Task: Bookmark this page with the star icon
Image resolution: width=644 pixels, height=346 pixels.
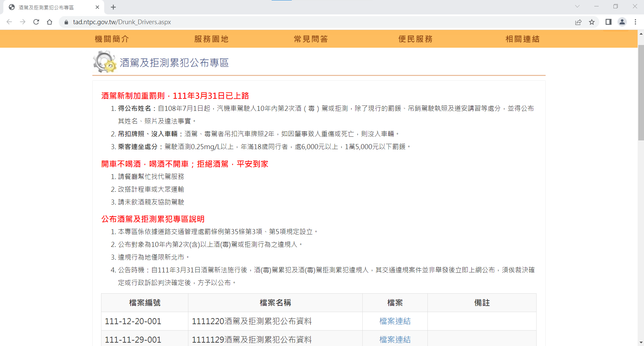Action: (x=592, y=22)
